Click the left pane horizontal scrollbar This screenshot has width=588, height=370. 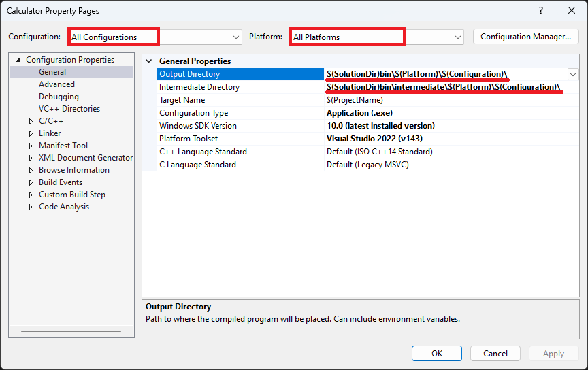pyautogui.click(x=71, y=331)
